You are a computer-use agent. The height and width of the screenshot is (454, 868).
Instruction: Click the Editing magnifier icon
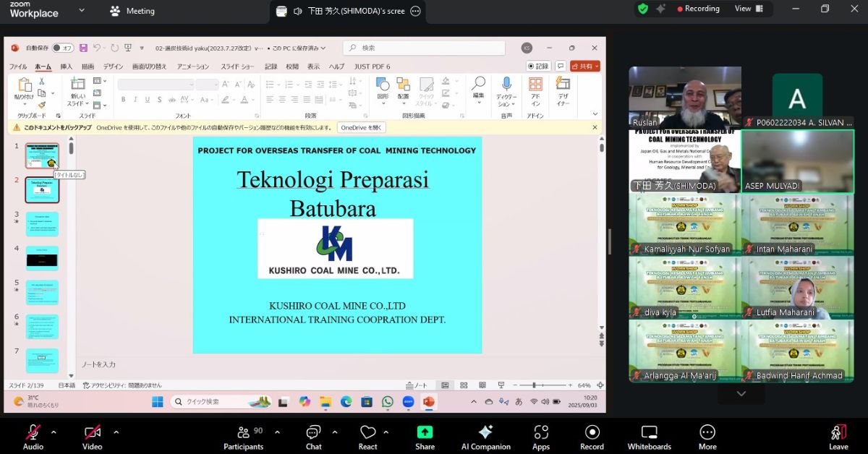click(478, 83)
